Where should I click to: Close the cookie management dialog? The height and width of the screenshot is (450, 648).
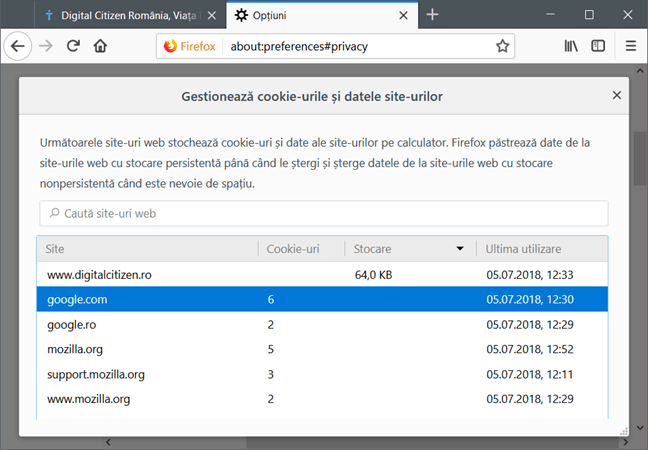pos(617,96)
